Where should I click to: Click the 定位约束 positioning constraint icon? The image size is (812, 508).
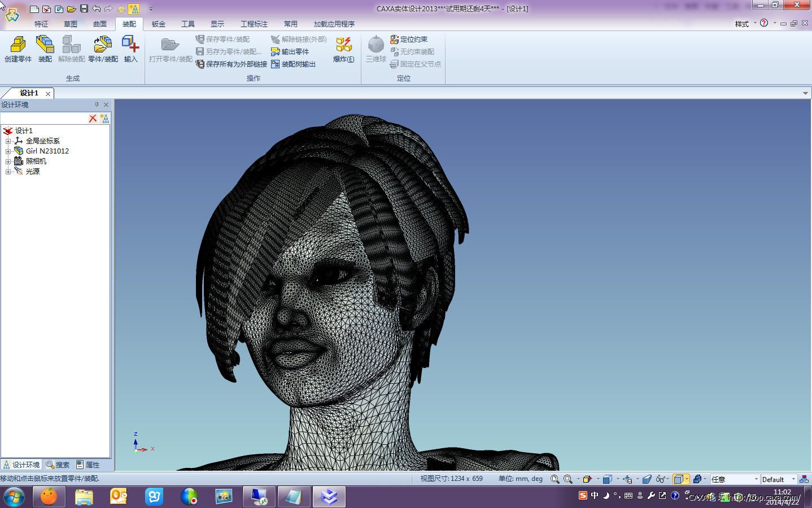[394, 39]
